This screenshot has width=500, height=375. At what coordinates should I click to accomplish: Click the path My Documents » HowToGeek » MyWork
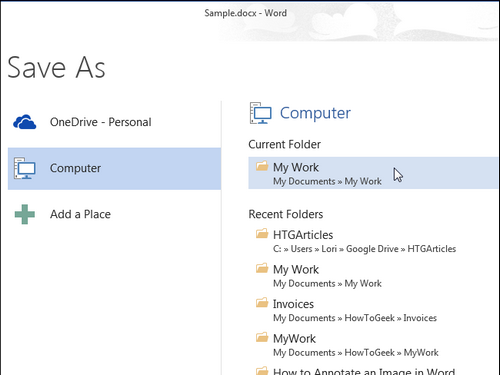tap(356, 353)
